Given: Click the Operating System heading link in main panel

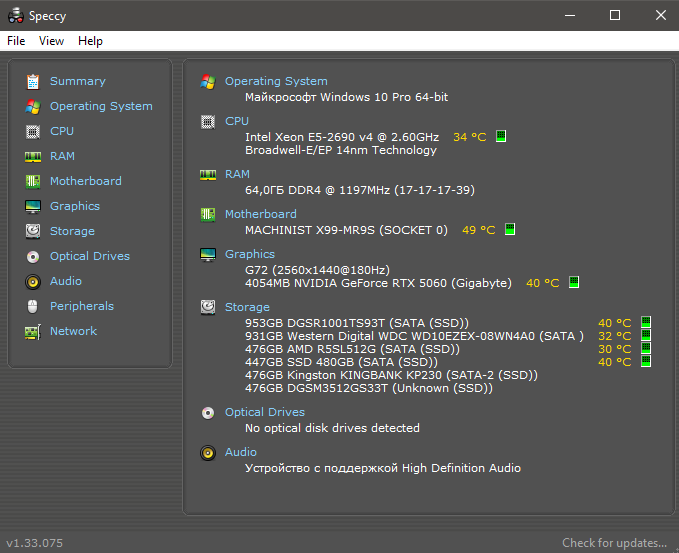Looking at the screenshot, I should (276, 81).
